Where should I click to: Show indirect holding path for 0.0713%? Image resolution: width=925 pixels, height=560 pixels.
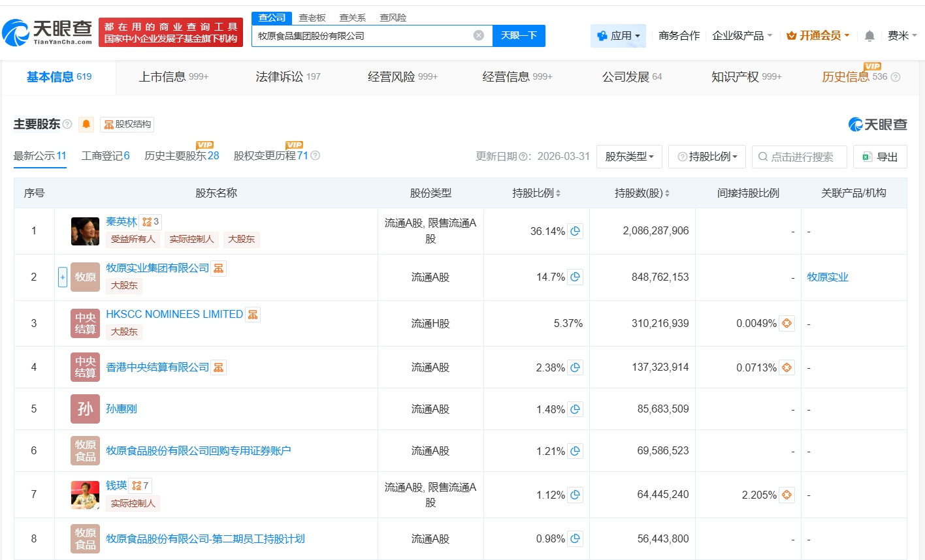coord(787,367)
